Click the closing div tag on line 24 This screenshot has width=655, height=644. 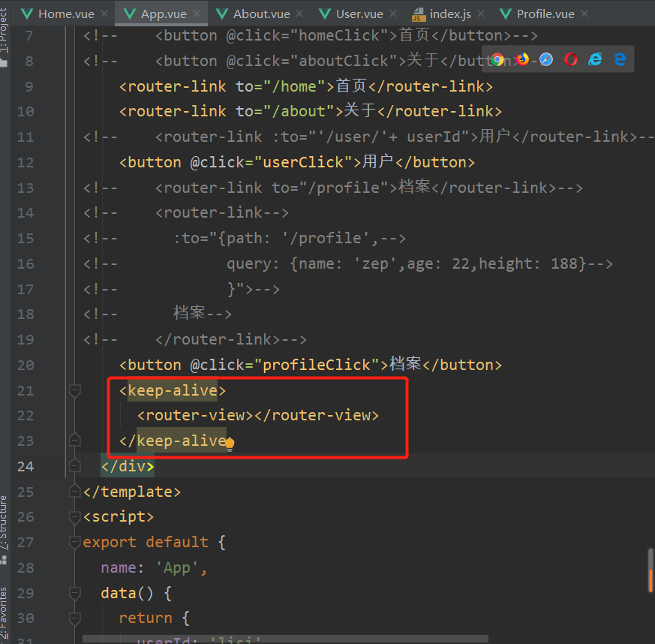128,466
